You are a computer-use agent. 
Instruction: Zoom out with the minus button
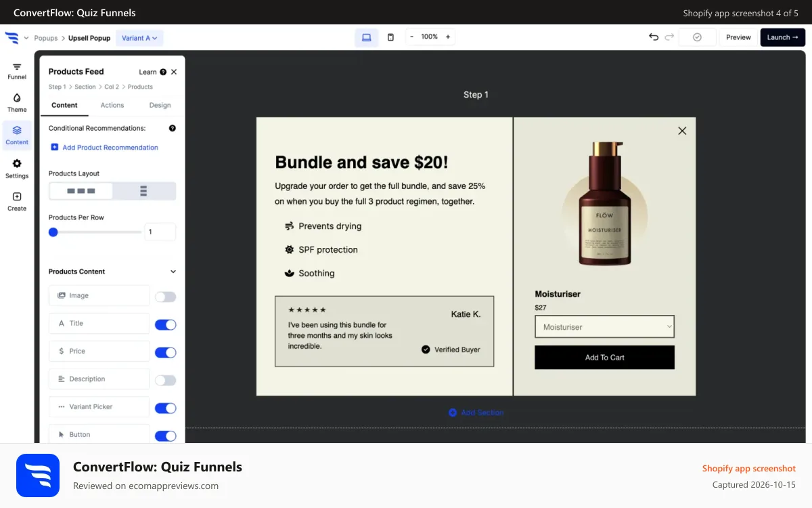tap(411, 37)
